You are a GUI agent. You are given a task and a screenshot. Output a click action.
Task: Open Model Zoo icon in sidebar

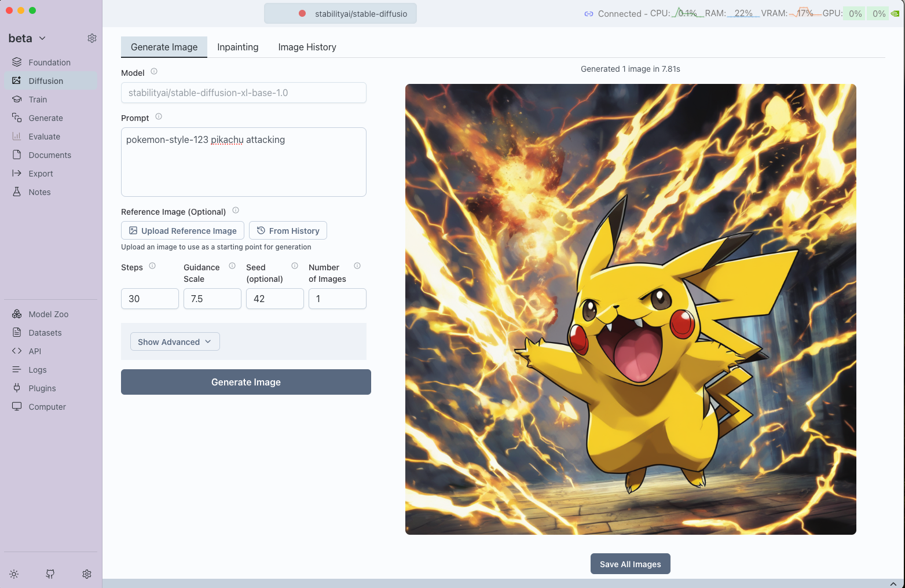click(17, 314)
